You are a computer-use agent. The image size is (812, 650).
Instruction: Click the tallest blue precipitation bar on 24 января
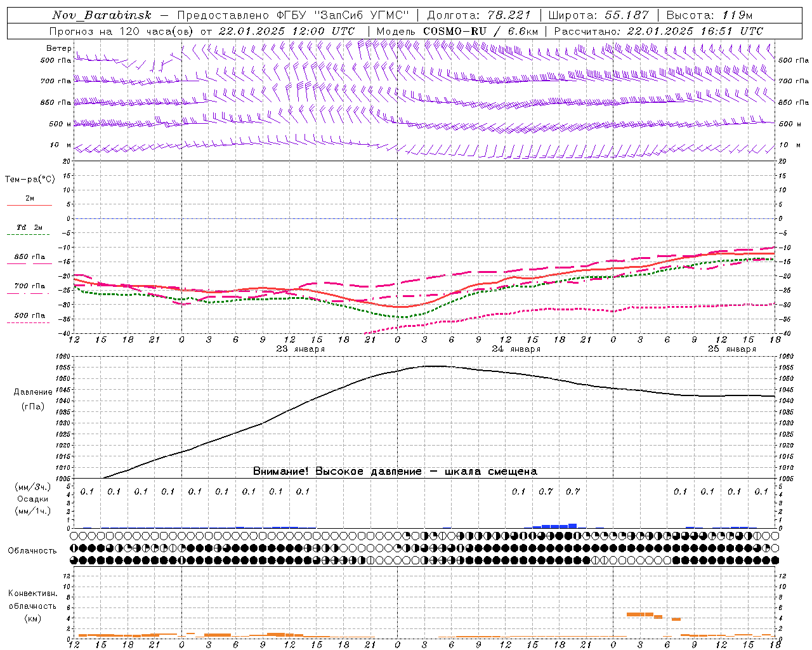(572, 526)
